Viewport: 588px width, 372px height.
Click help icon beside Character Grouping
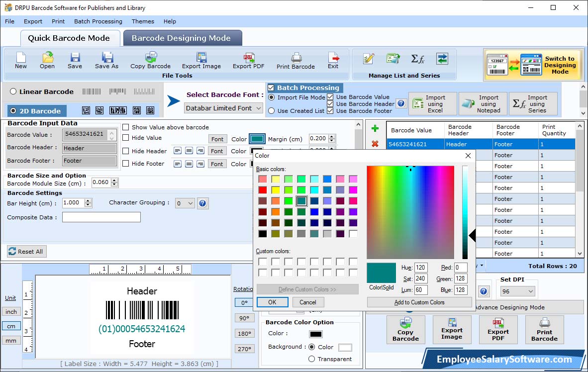202,203
